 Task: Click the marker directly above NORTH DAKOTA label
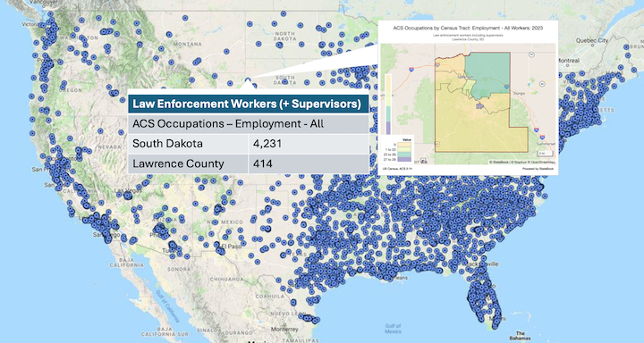click(x=284, y=13)
